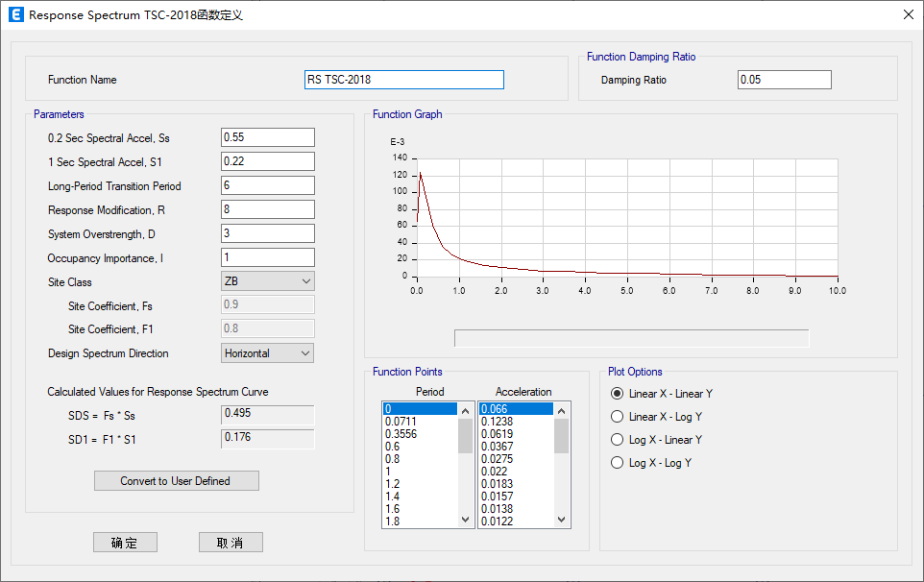Viewport: 924px width, 582px height.
Task: Confirm with the 确定 button
Action: (125, 543)
